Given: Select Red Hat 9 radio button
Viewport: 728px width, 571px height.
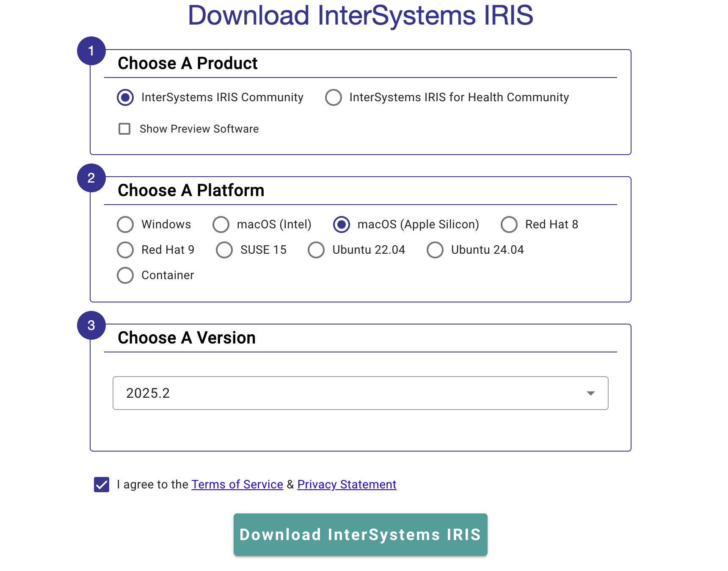Looking at the screenshot, I should click(x=125, y=250).
